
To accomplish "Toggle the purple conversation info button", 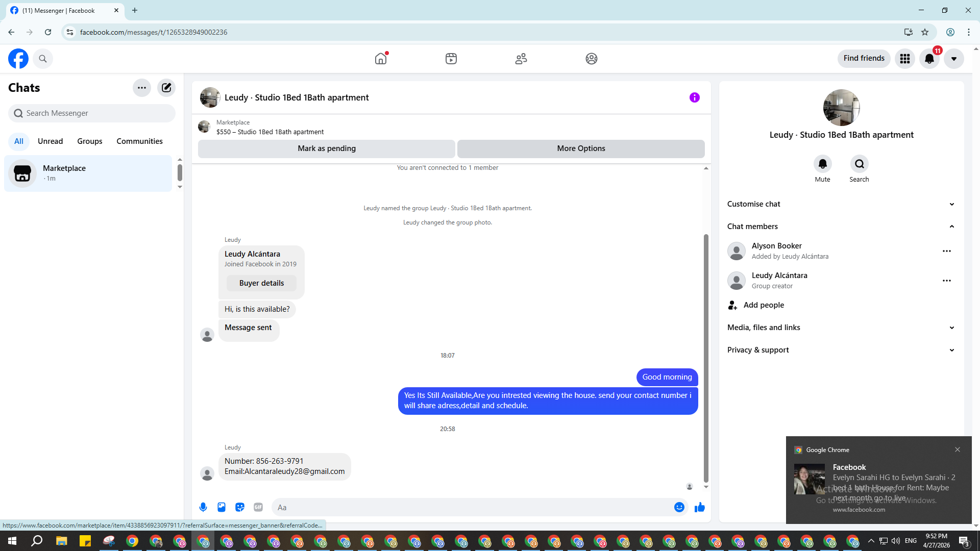I will [694, 97].
